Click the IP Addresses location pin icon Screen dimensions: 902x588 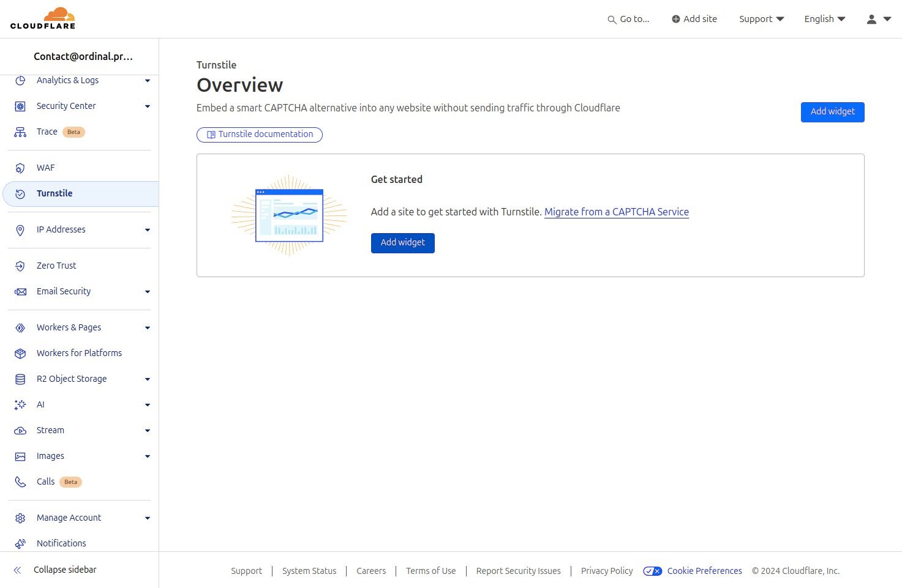[20, 230]
